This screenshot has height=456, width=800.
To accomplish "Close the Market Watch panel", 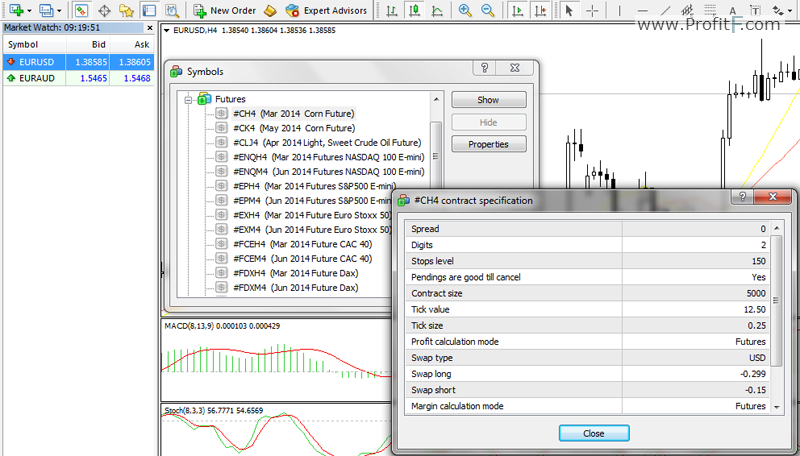I will tap(149, 28).
